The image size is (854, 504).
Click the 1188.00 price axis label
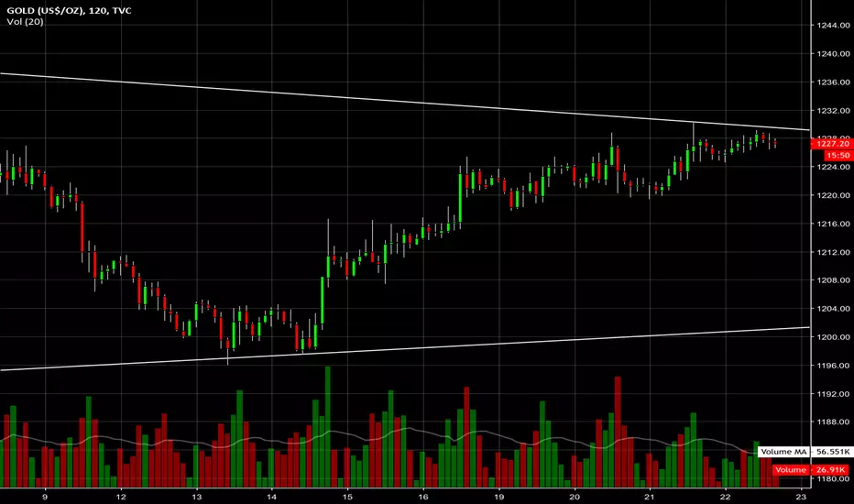[x=833, y=422]
